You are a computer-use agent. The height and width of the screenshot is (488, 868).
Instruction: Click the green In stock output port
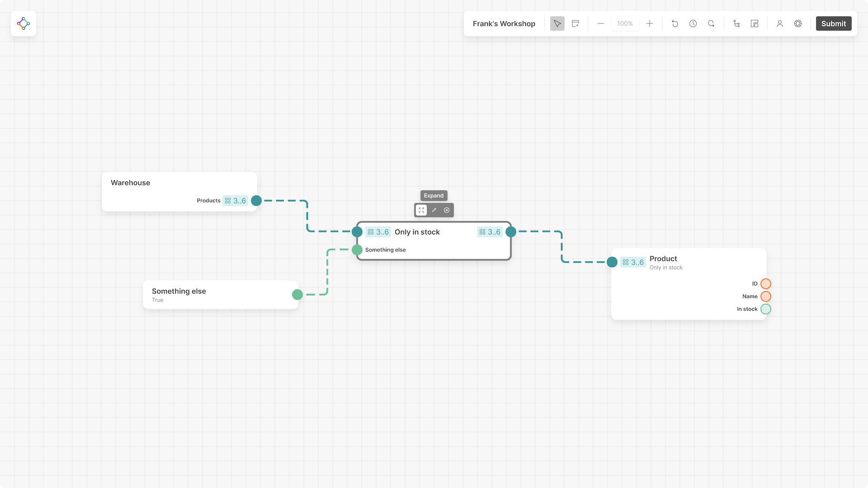click(765, 309)
